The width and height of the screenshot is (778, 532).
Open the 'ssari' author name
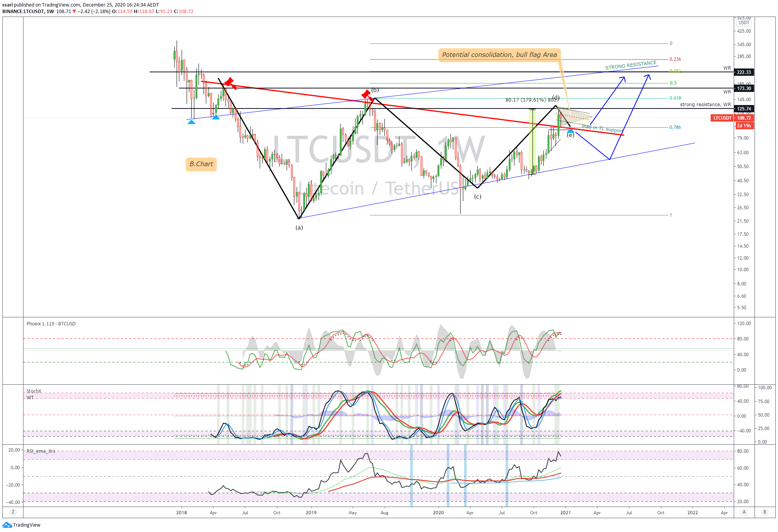click(7, 5)
